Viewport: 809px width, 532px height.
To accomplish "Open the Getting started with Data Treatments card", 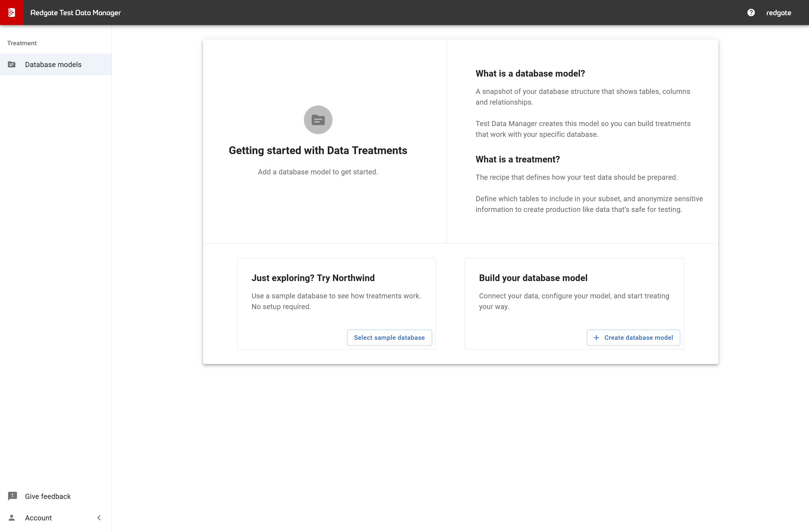I will click(x=318, y=151).
